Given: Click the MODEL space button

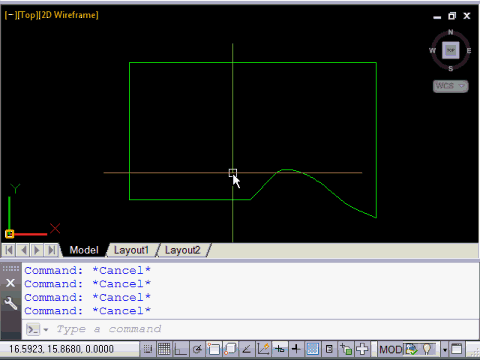Looking at the screenshot, I should [391, 349].
